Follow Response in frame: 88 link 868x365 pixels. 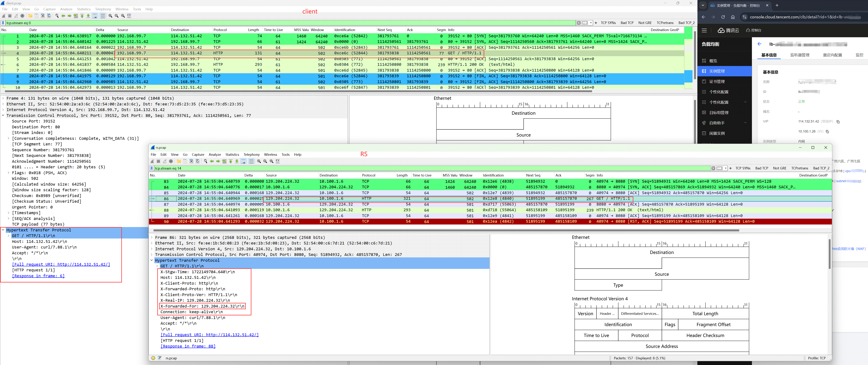pyautogui.click(x=188, y=346)
